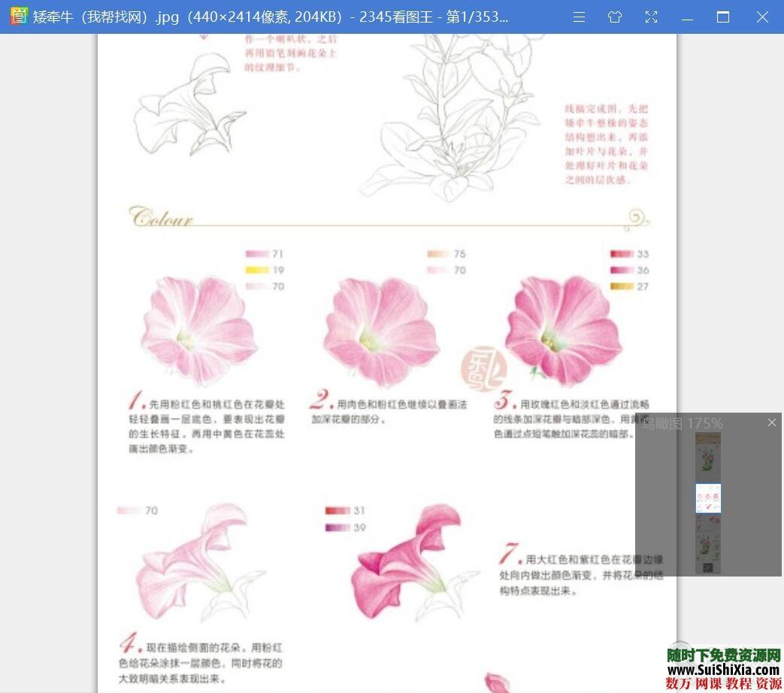
Task: Close the 鸟瞰图 navigator panel
Action: tap(771, 422)
